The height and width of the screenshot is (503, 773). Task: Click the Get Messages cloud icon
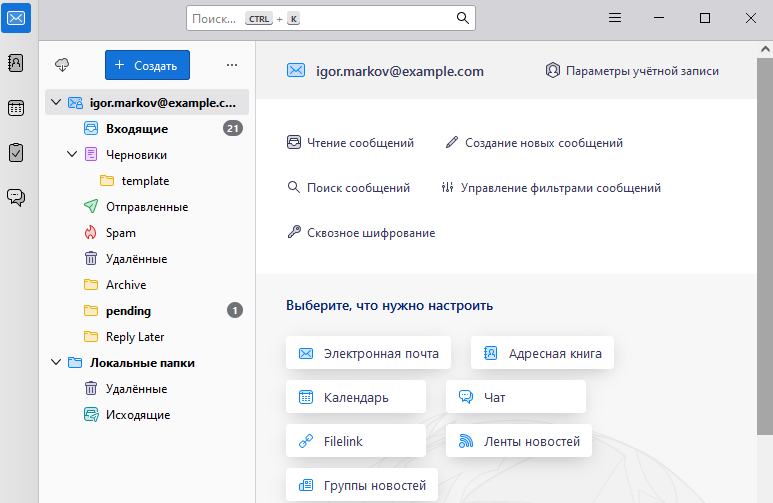(62, 65)
